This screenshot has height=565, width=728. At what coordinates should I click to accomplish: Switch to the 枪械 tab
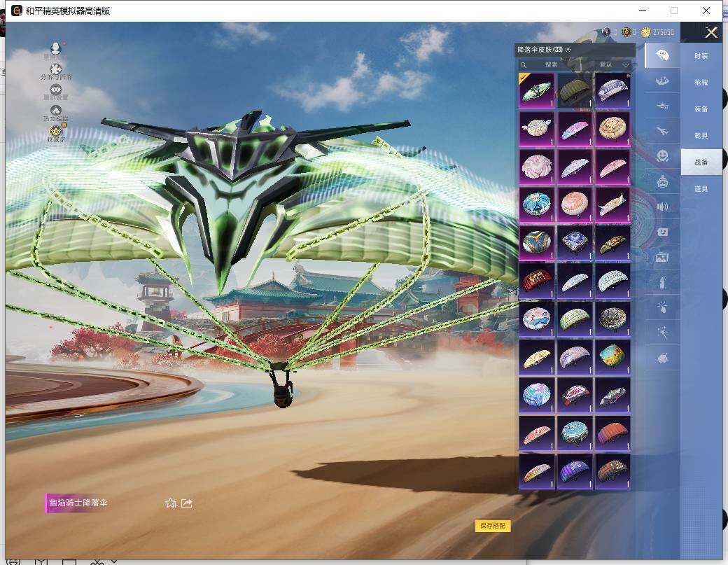[701, 83]
